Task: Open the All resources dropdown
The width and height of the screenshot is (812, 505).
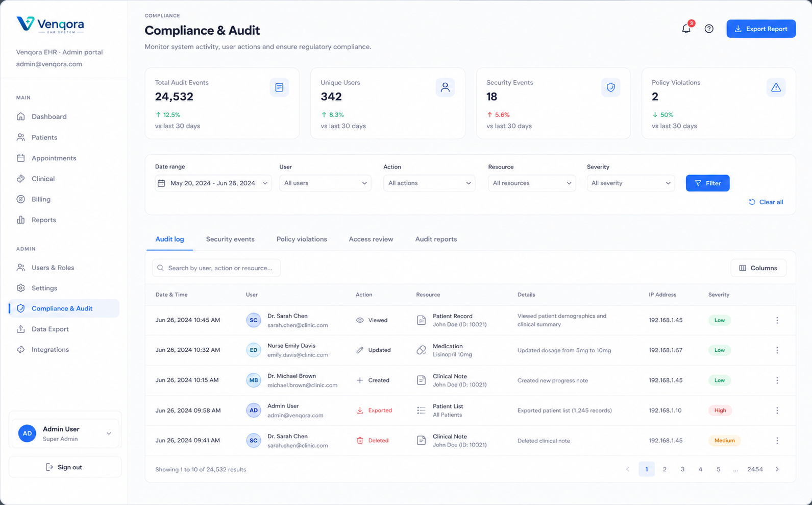Action: pyautogui.click(x=532, y=183)
